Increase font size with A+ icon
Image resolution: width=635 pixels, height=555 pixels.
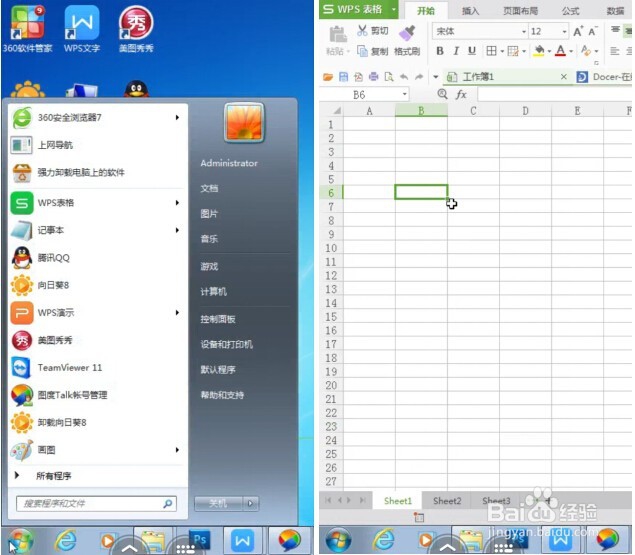pyautogui.click(x=578, y=31)
